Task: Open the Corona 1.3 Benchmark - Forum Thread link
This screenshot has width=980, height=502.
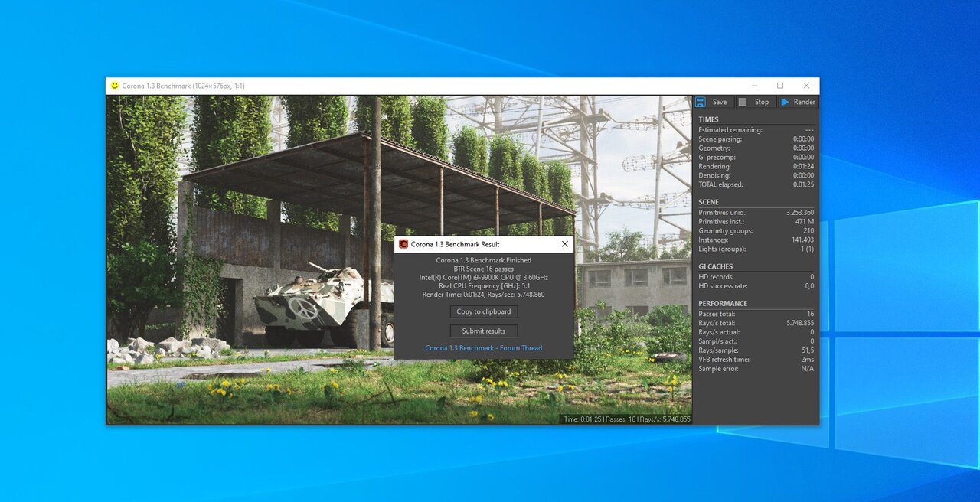Action: pos(484,348)
